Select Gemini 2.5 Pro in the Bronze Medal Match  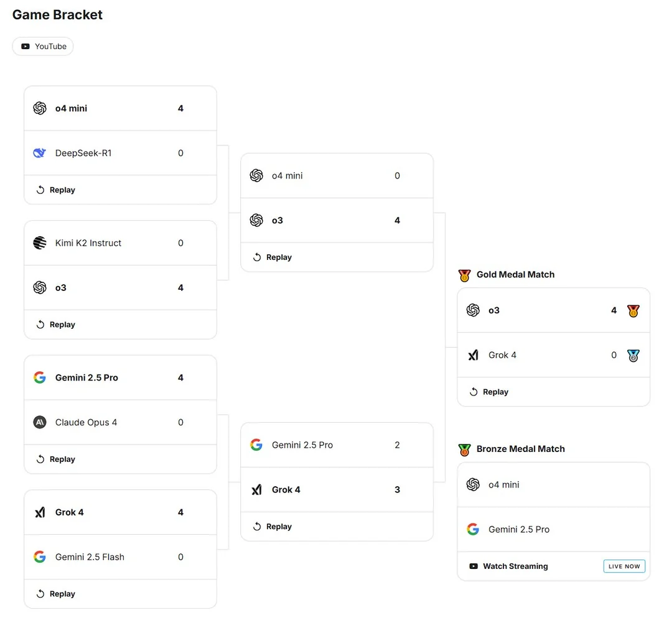pyautogui.click(x=519, y=530)
